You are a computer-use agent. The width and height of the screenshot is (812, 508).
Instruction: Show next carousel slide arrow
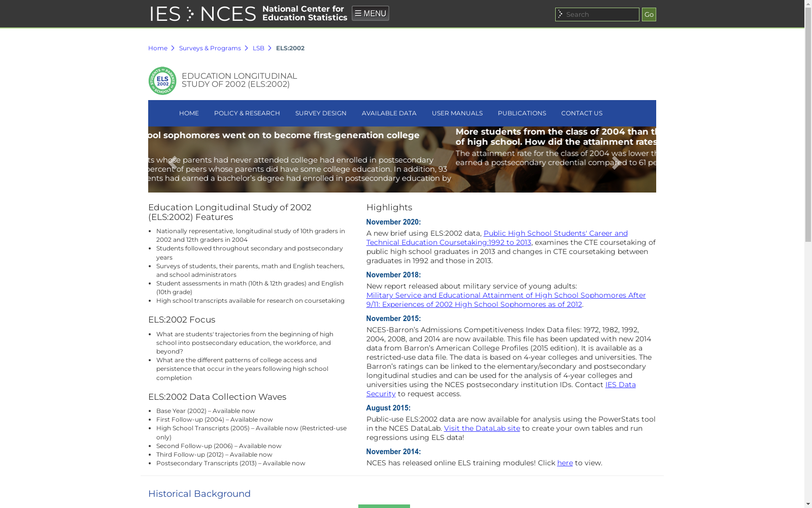click(616, 163)
